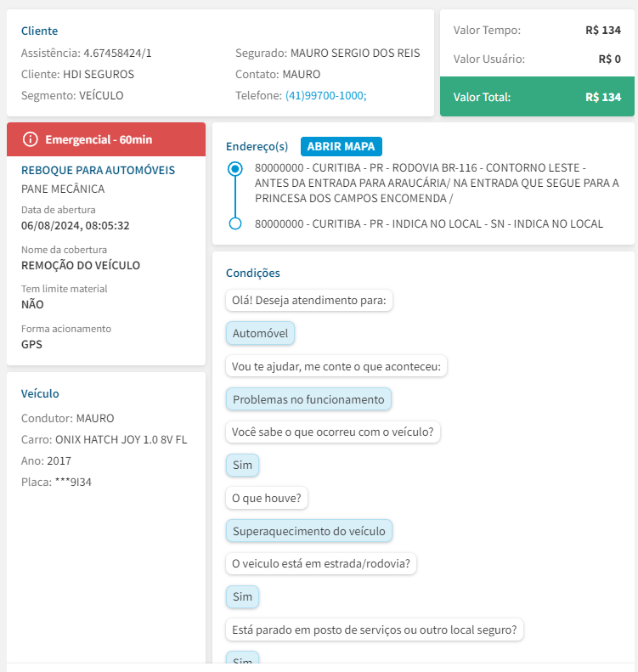This screenshot has width=638, height=672.
Task: Click the destination address circle marker
Action: point(235,223)
